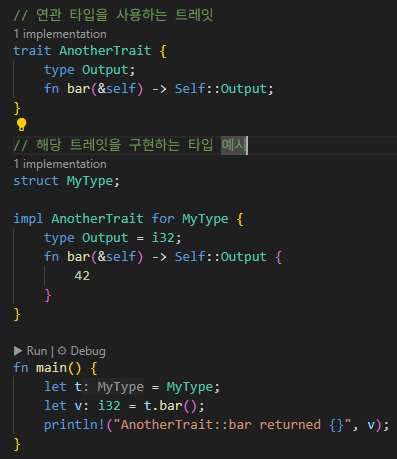Image resolution: width=397 pixels, height=459 pixels.
Task: Click 'i32' in type Output assignment
Action: click(x=163, y=238)
